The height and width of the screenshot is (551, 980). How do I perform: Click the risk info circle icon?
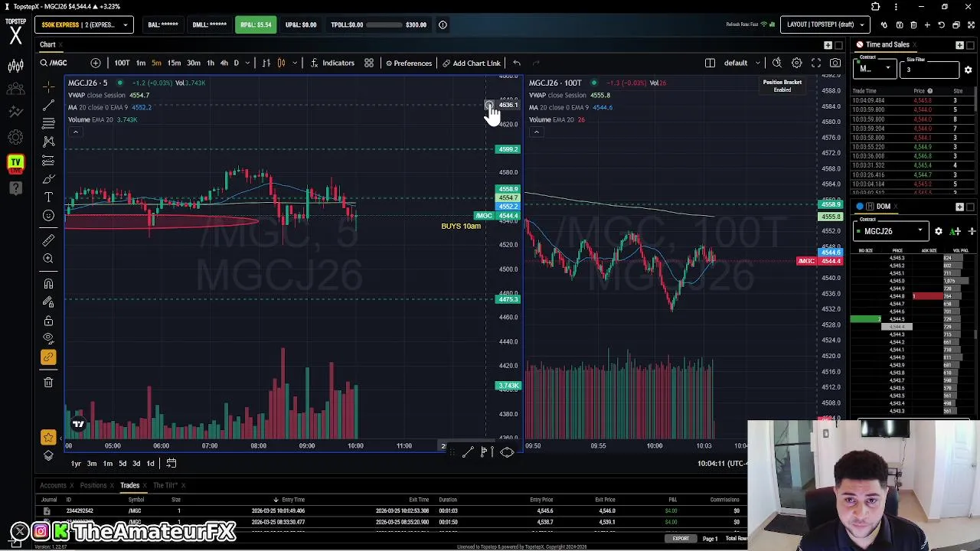(x=443, y=24)
